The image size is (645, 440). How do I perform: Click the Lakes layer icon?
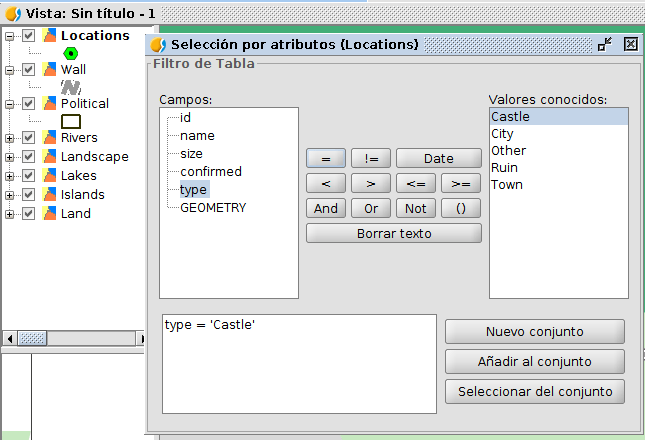coord(49,176)
